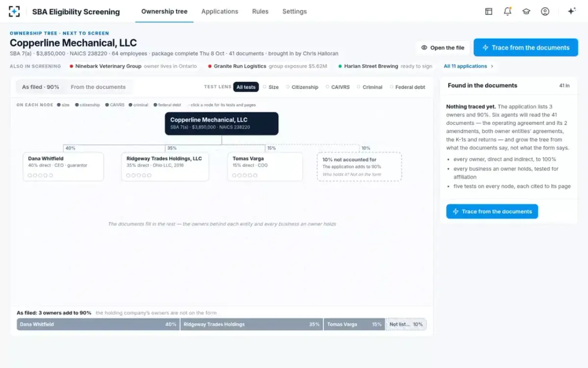The height and width of the screenshot is (368, 588).
Task: Open the Rules tab
Action: pos(260,11)
